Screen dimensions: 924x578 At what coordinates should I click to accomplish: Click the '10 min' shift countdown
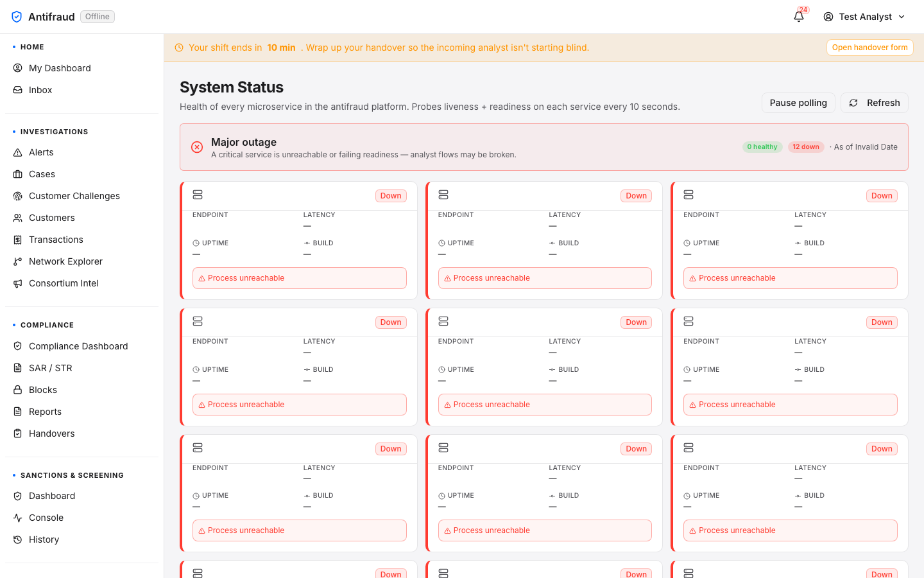[x=281, y=48]
